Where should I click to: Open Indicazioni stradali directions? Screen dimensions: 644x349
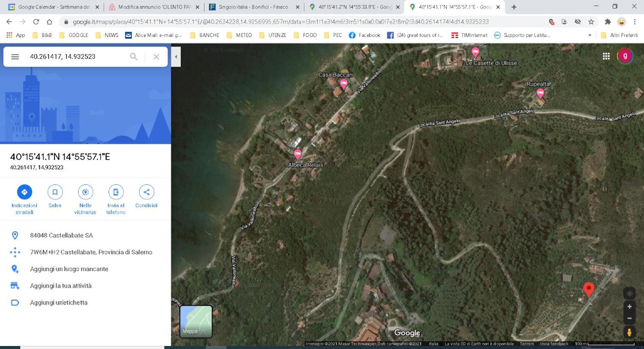tap(24, 192)
